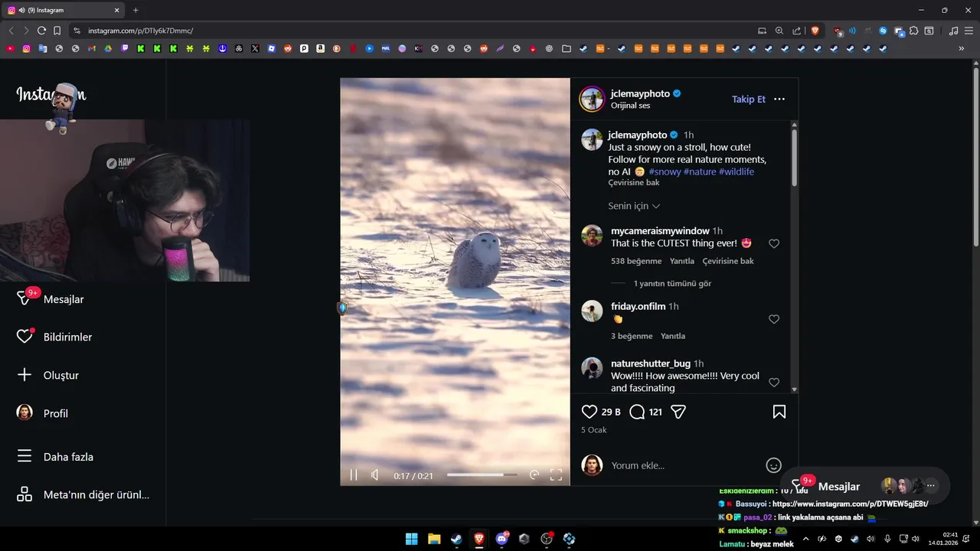The width and height of the screenshot is (980, 551).
Task: Expand 1 yanıtın tümünü gör replies
Action: click(672, 283)
